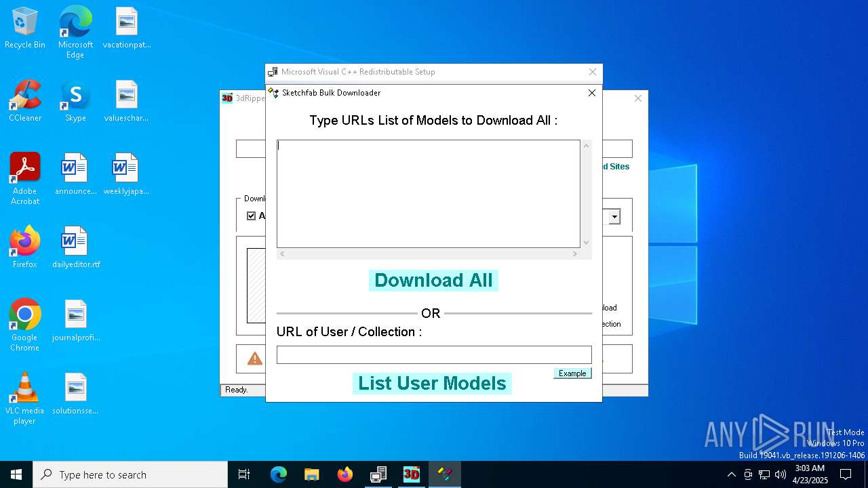
Task: Open Adobe Acrobat desktop shortcut
Action: (25, 179)
